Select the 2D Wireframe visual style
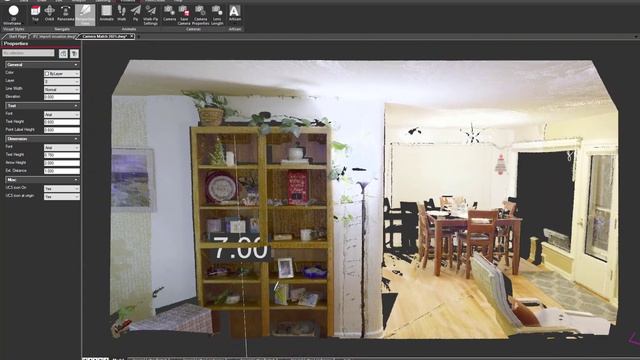Image resolution: width=640 pixels, height=360 pixels. coord(13,15)
